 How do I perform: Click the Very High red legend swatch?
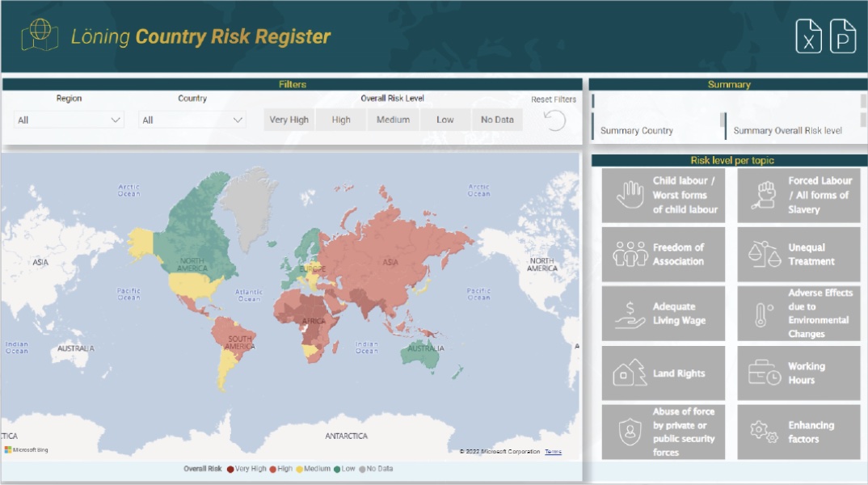pos(230,469)
